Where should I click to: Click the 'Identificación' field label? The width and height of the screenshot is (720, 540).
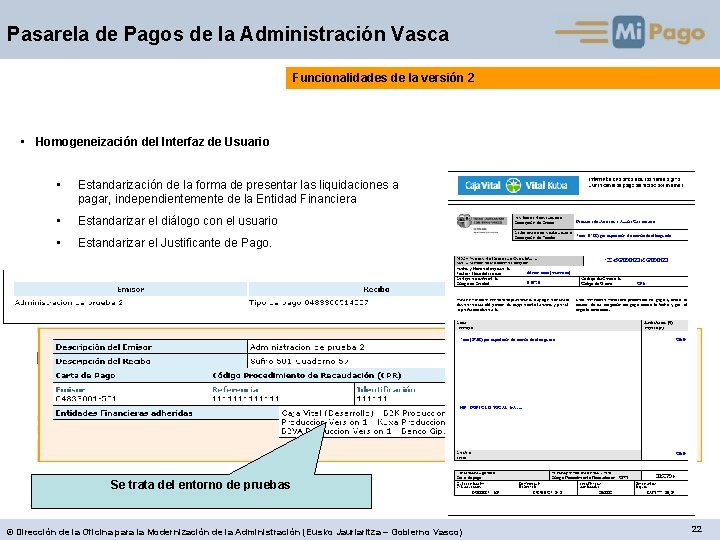[386, 389]
